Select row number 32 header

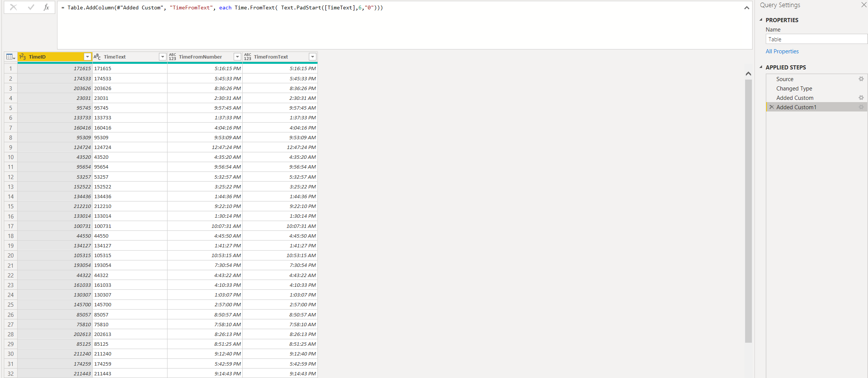(x=11, y=373)
